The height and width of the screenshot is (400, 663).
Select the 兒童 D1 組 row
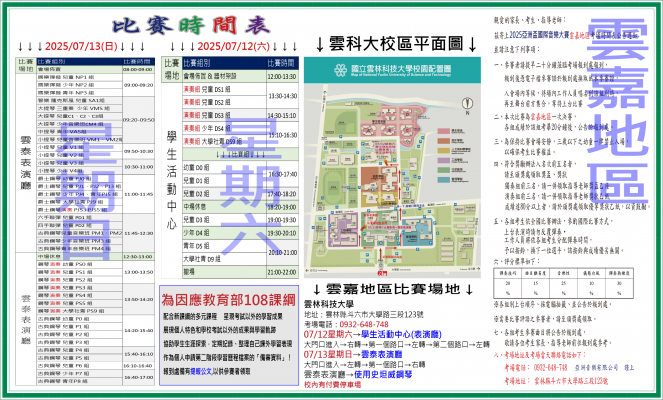pyautogui.click(x=225, y=181)
